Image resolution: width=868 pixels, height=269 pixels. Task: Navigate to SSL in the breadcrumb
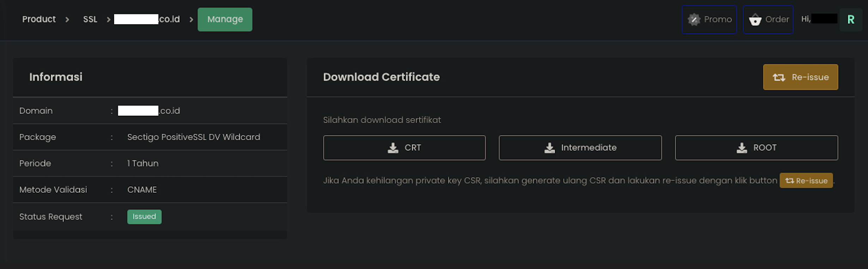90,19
